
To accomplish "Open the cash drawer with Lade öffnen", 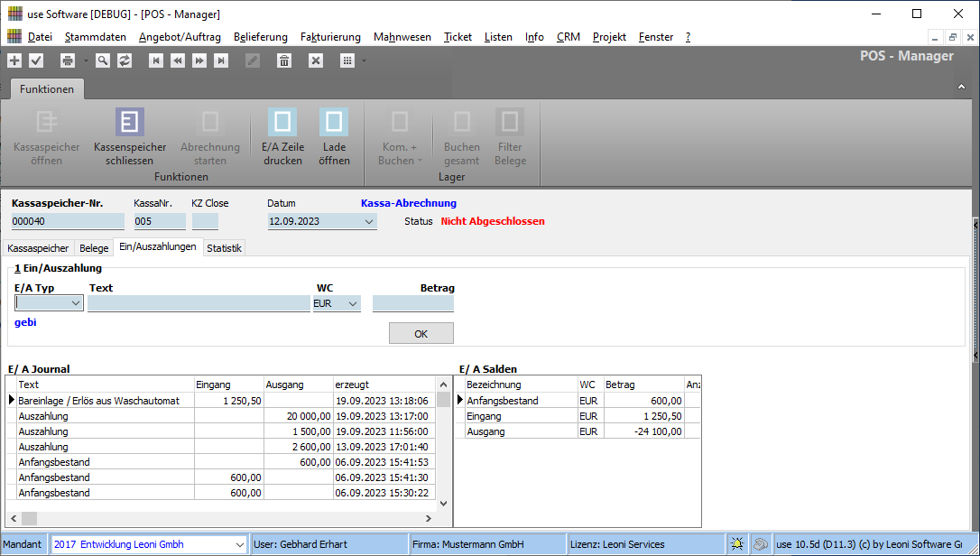I will (x=334, y=135).
